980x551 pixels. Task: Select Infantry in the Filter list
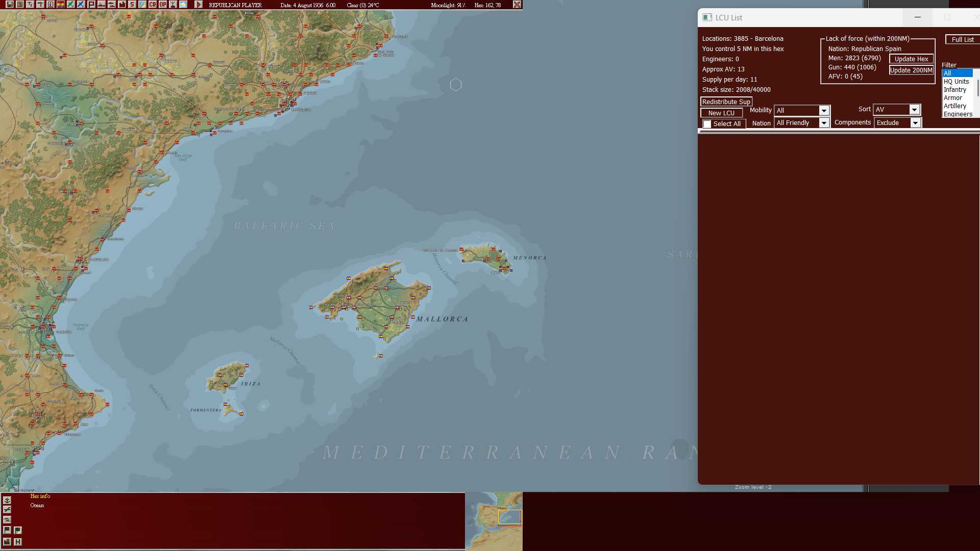click(x=955, y=89)
